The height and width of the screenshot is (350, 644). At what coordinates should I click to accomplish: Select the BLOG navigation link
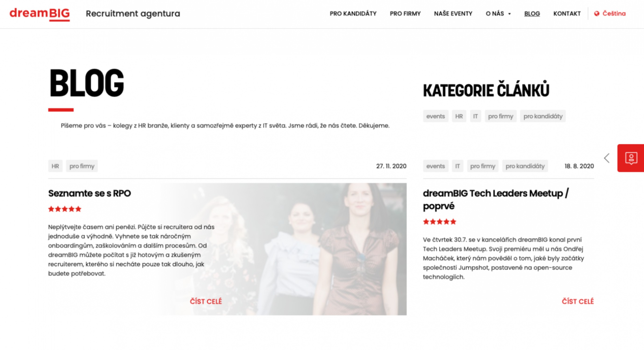point(532,14)
